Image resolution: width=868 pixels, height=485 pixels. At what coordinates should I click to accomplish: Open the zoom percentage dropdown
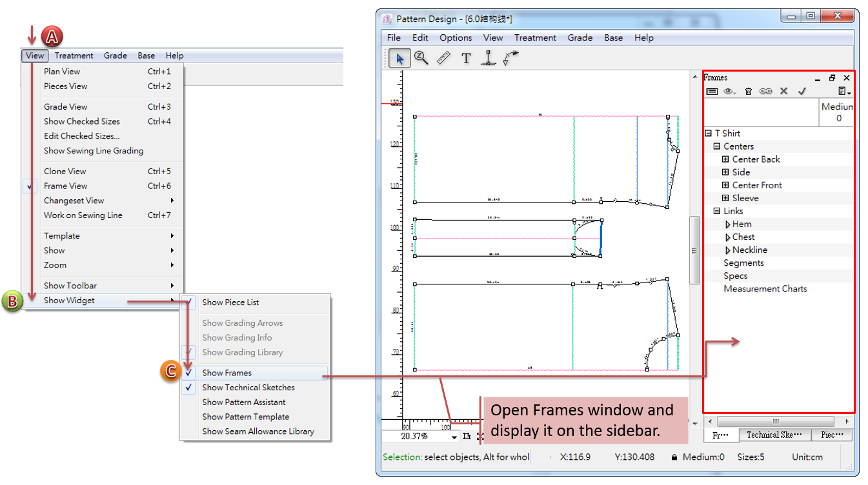click(x=455, y=437)
